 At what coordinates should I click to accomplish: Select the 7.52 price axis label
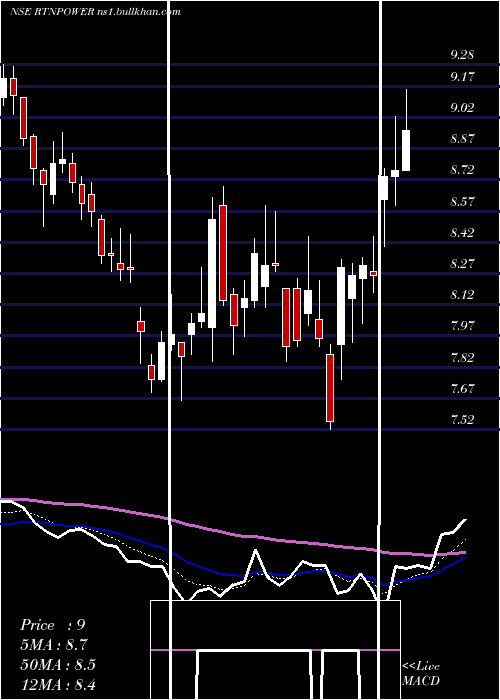pyautogui.click(x=462, y=420)
